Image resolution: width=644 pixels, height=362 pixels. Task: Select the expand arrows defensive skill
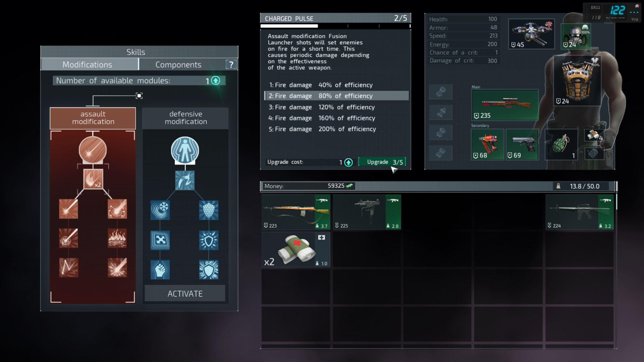[160, 240]
